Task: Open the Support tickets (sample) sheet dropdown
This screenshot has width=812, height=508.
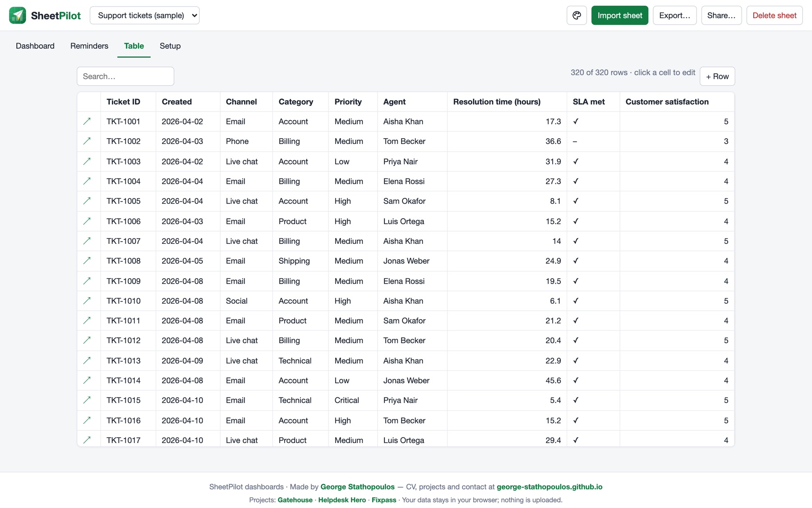Action: coord(145,15)
